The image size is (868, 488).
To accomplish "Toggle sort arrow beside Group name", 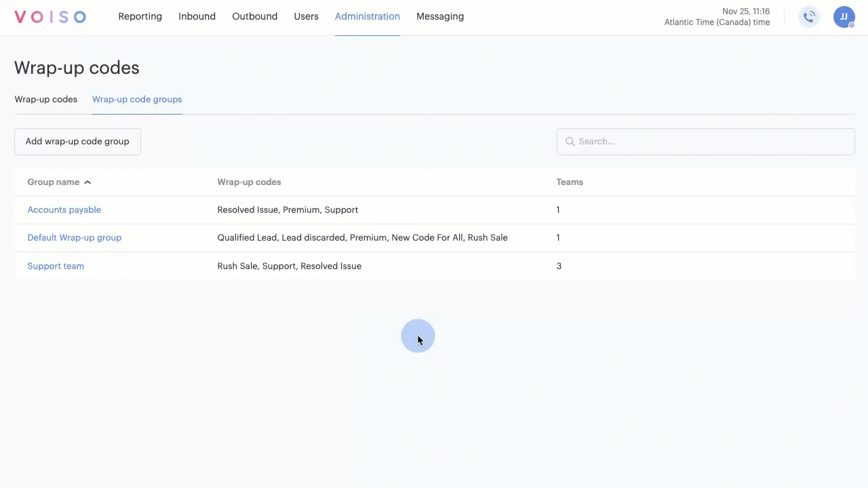I will [87, 182].
